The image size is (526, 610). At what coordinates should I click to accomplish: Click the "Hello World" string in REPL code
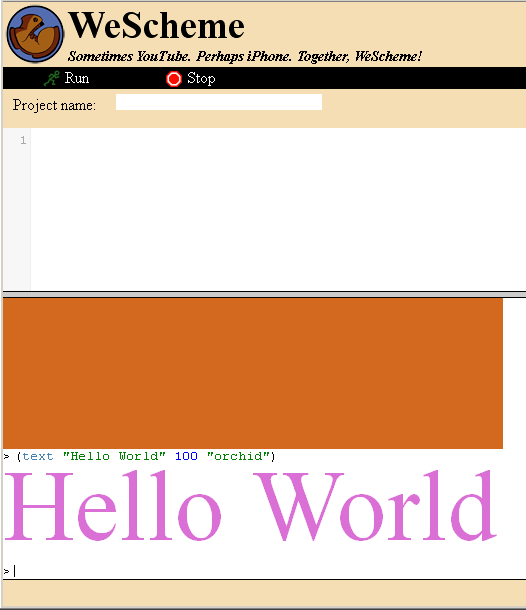pos(114,456)
